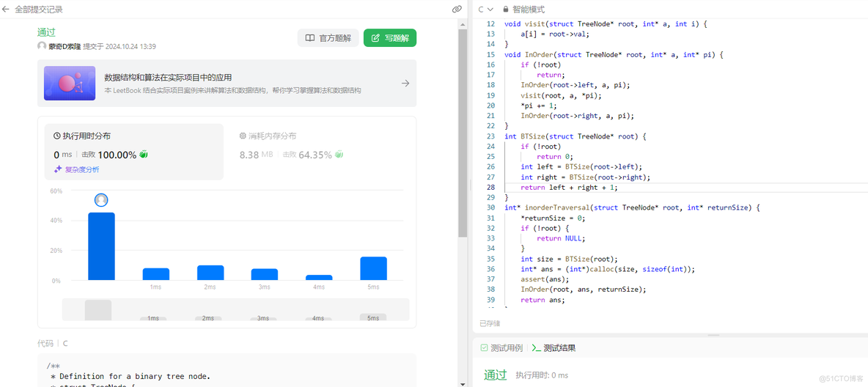Screen dimensions: 868x387
Task: Switch to 测试结果 test result tab
Action: (553, 347)
